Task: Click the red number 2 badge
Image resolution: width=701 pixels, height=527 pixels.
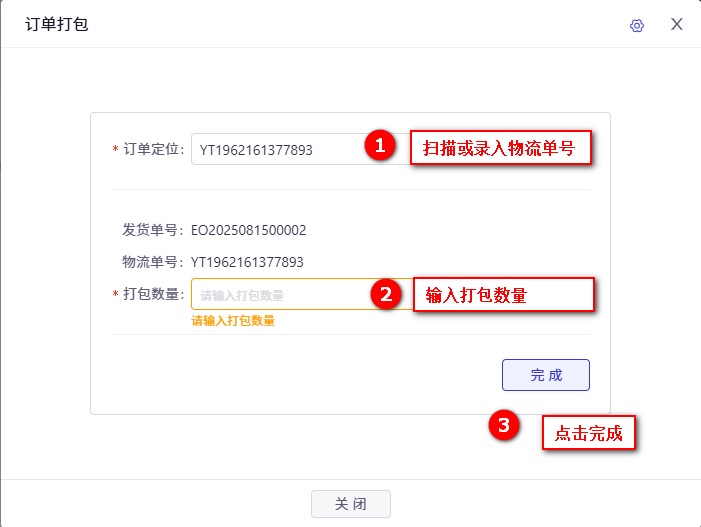Action: (x=386, y=294)
